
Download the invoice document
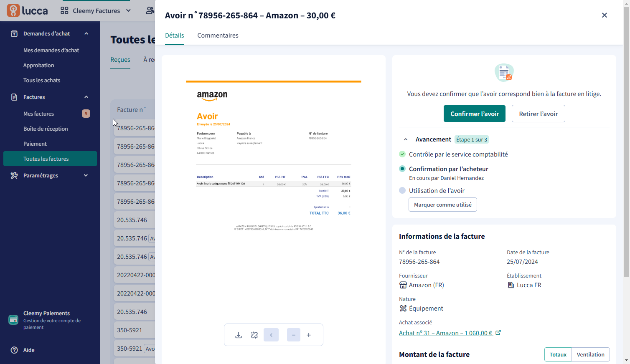point(239,335)
